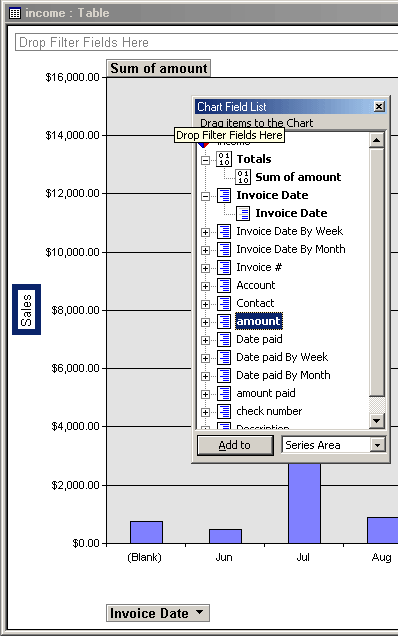Expand the Account node
398x636 pixels.
[205, 286]
